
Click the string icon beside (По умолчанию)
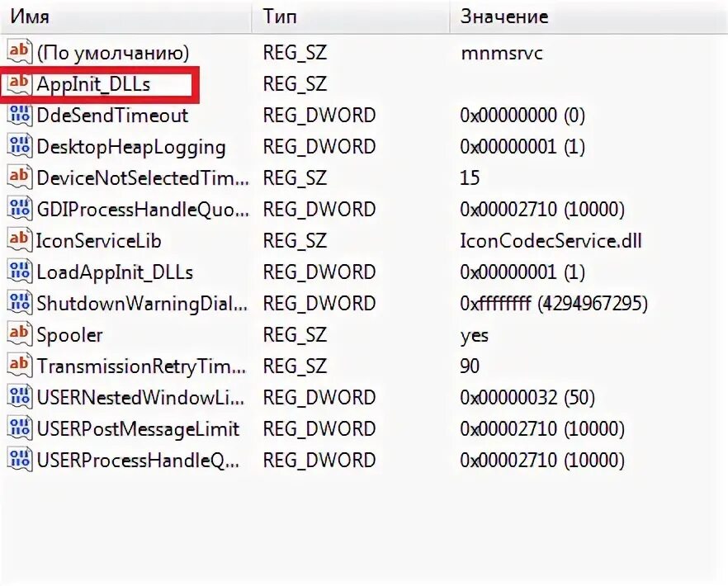coord(19,53)
